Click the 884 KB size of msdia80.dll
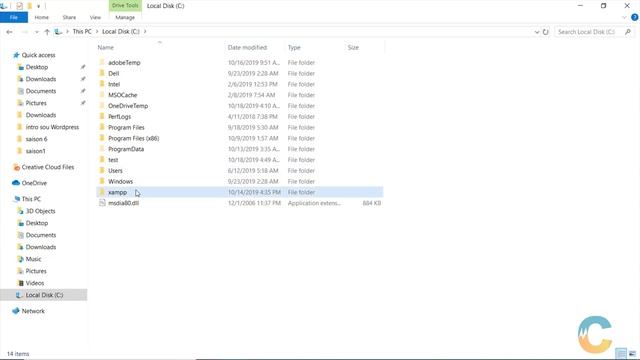 (x=371, y=203)
